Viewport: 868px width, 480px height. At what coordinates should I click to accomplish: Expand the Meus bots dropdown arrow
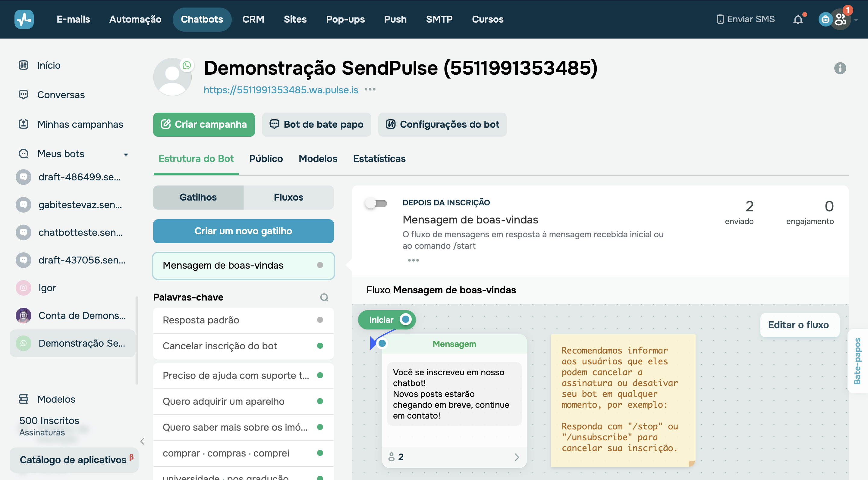pos(126,154)
